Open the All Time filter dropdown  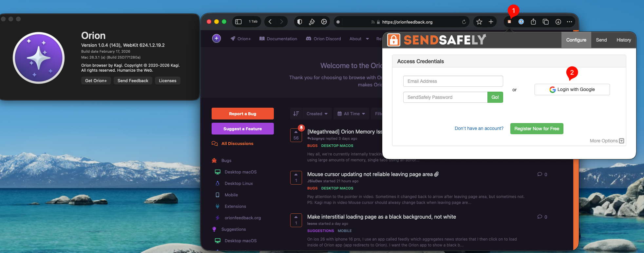click(x=351, y=114)
